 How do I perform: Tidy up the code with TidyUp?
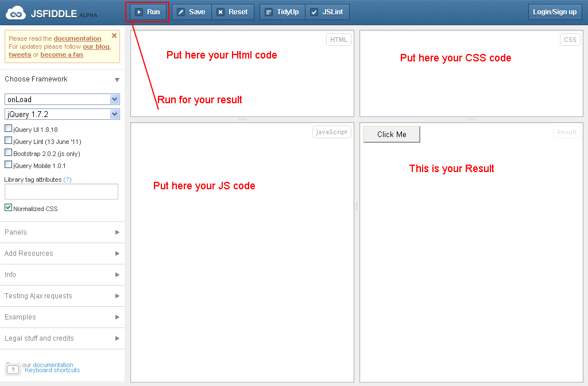coord(283,12)
